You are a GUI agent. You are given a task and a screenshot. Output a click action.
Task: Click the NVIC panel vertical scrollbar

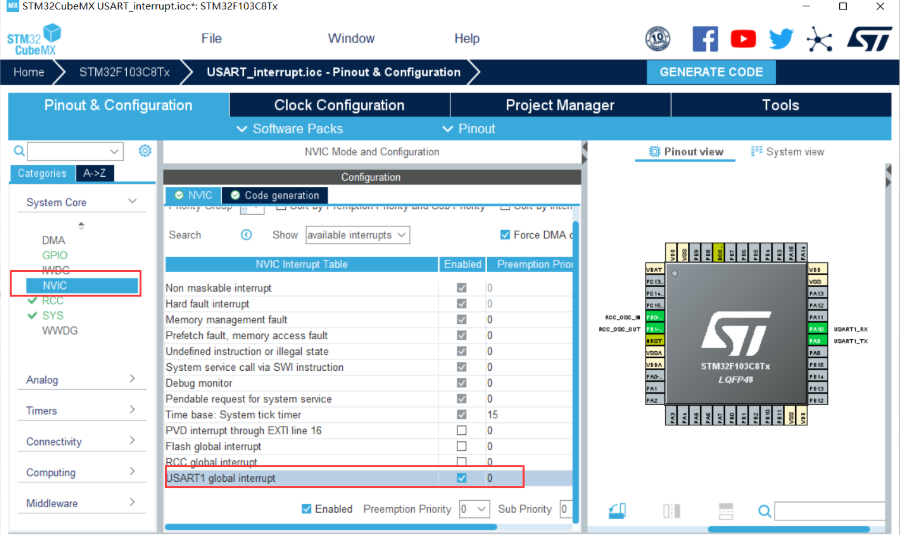point(575,372)
